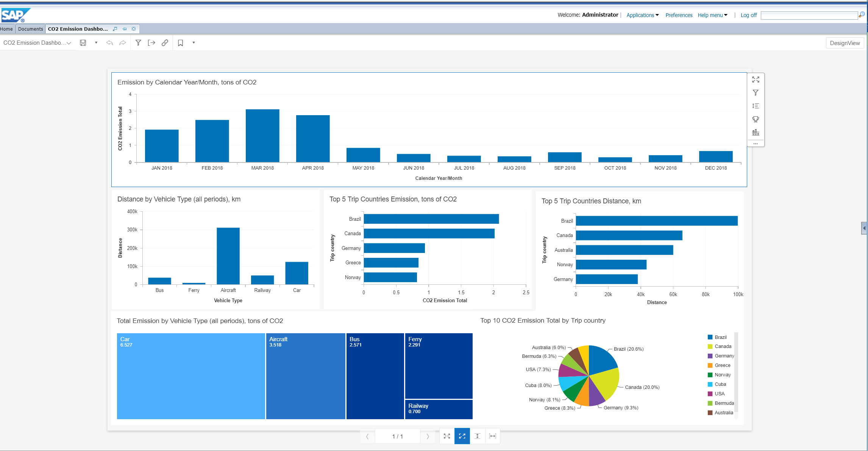Viewport: 868px width, 451px height.
Task: Click the hyperlink chain icon
Action: pyautogui.click(x=165, y=43)
